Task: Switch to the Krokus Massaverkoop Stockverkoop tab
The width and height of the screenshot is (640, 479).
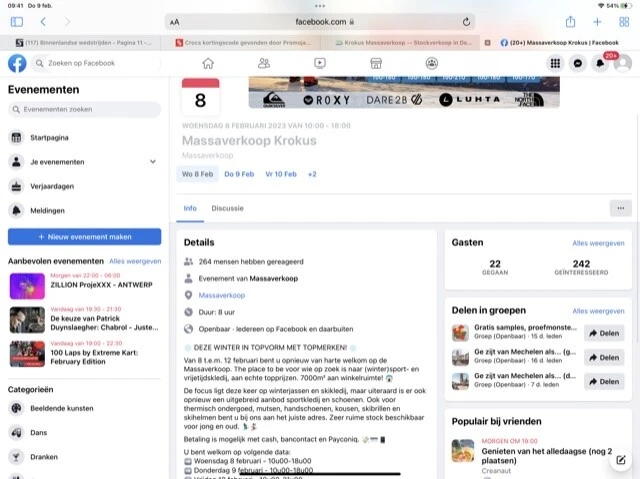Action: (403, 42)
